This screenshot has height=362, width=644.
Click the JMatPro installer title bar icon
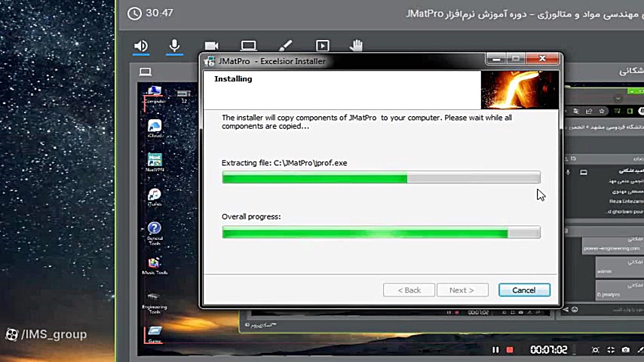(x=210, y=61)
